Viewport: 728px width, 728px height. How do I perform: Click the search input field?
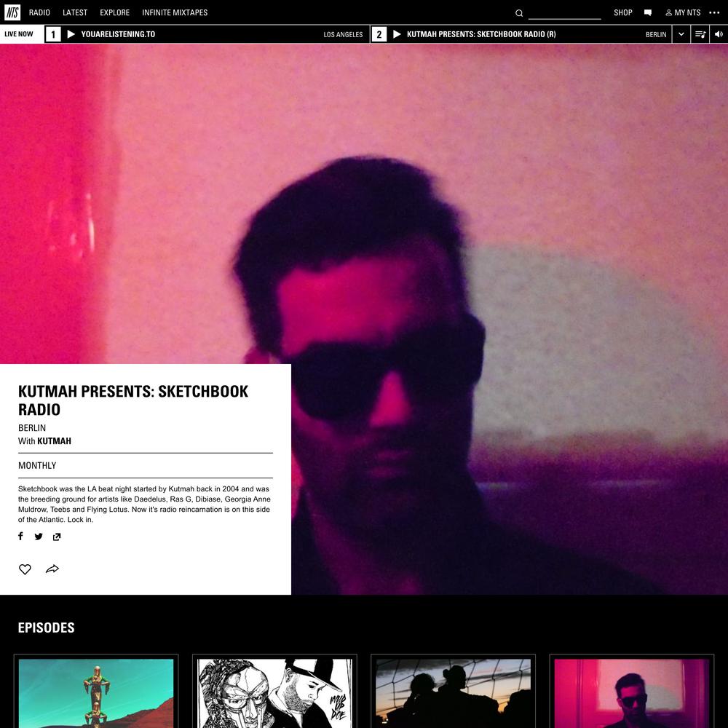[565, 13]
